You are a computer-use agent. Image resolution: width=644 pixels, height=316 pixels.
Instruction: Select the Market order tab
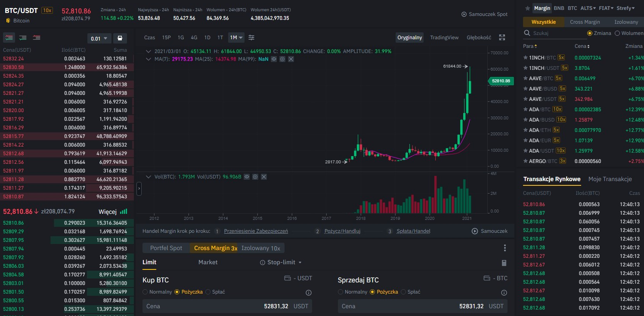[208, 262]
